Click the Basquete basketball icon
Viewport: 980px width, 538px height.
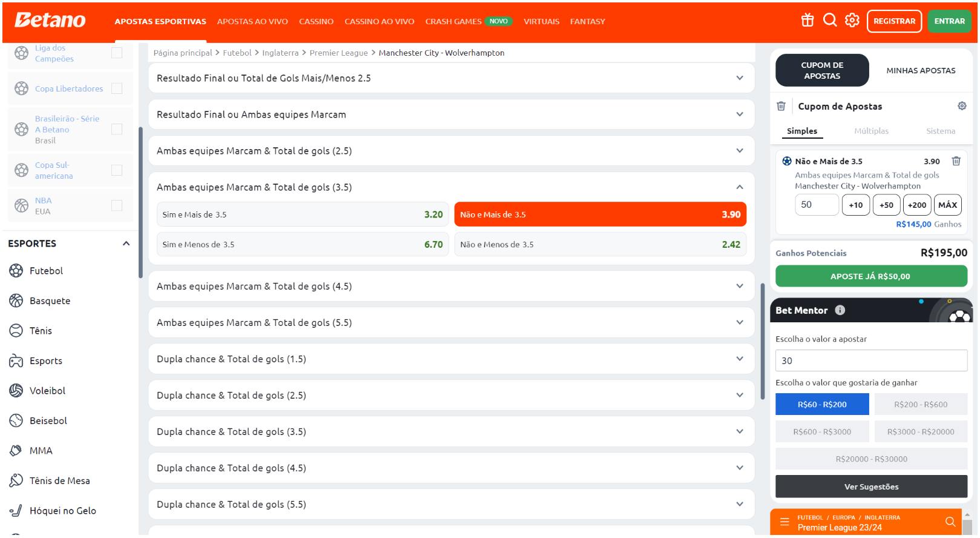coord(16,301)
